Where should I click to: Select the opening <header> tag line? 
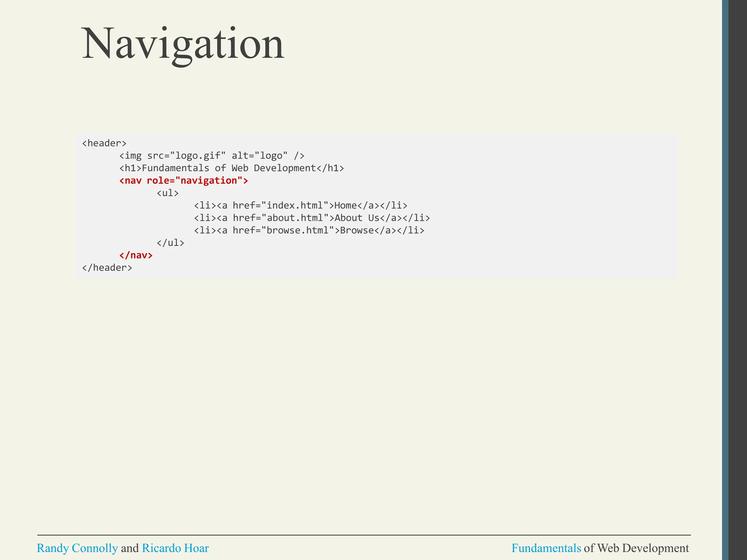(104, 143)
